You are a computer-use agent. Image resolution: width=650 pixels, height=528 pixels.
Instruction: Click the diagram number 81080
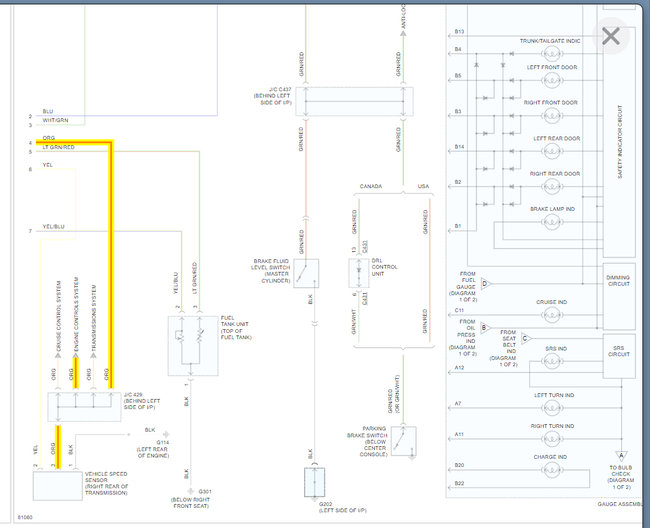[25, 517]
